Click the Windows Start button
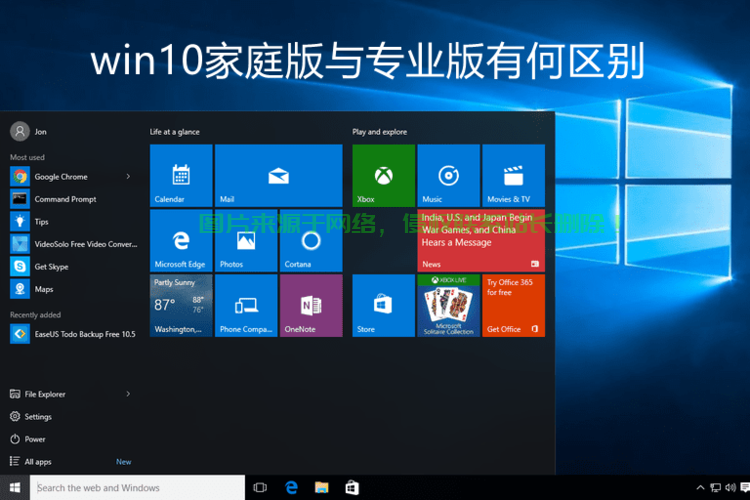This screenshot has width=750, height=500. click(15, 488)
